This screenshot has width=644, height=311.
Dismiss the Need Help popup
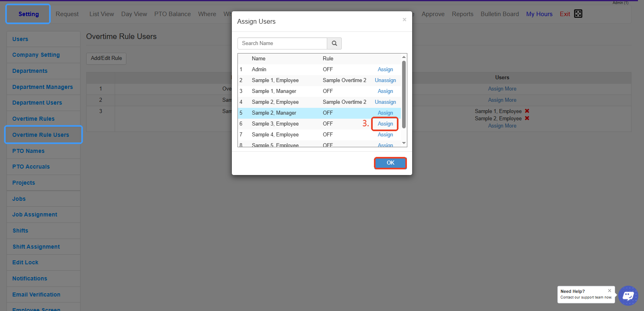point(609,290)
